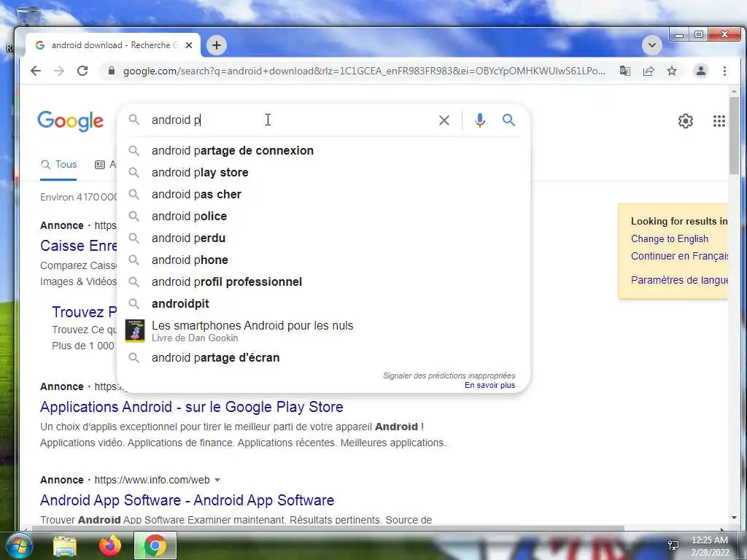747x560 pixels.
Task: Click the Google logo
Action: (x=71, y=121)
